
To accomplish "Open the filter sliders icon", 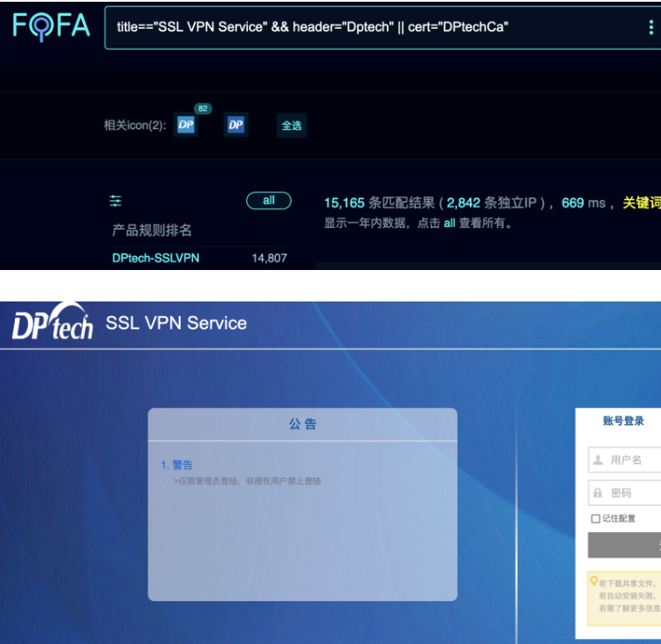I will 115,201.
